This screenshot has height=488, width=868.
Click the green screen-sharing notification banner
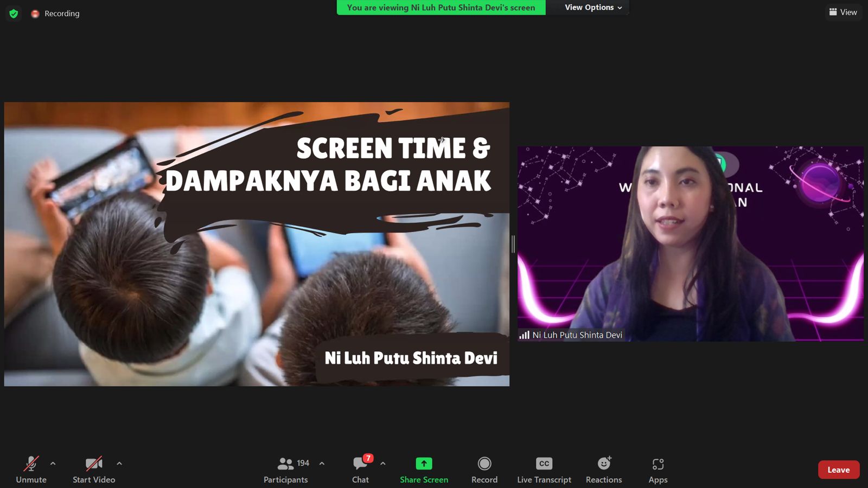[x=441, y=8]
